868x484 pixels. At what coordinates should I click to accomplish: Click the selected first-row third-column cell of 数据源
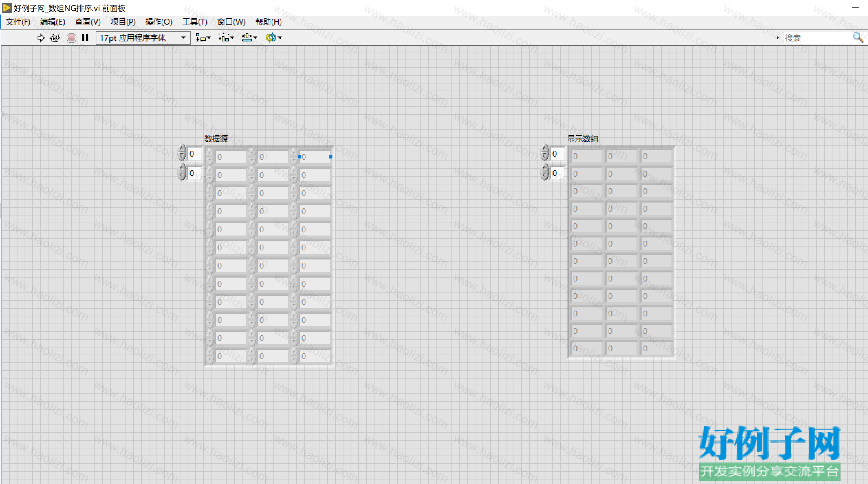pyautogui.click(x=315, y=157)
